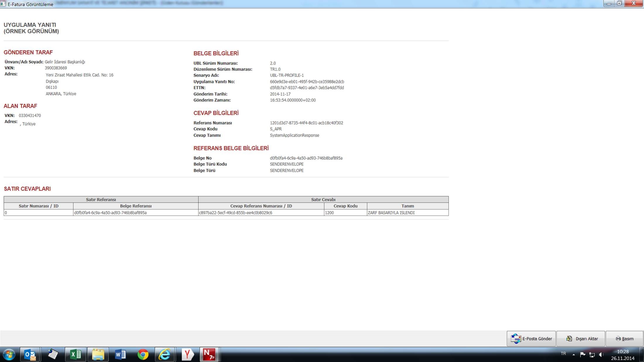Click the Dışarı Aktar export button
Screen dimensions: 644x362
(x=580, y=339)
